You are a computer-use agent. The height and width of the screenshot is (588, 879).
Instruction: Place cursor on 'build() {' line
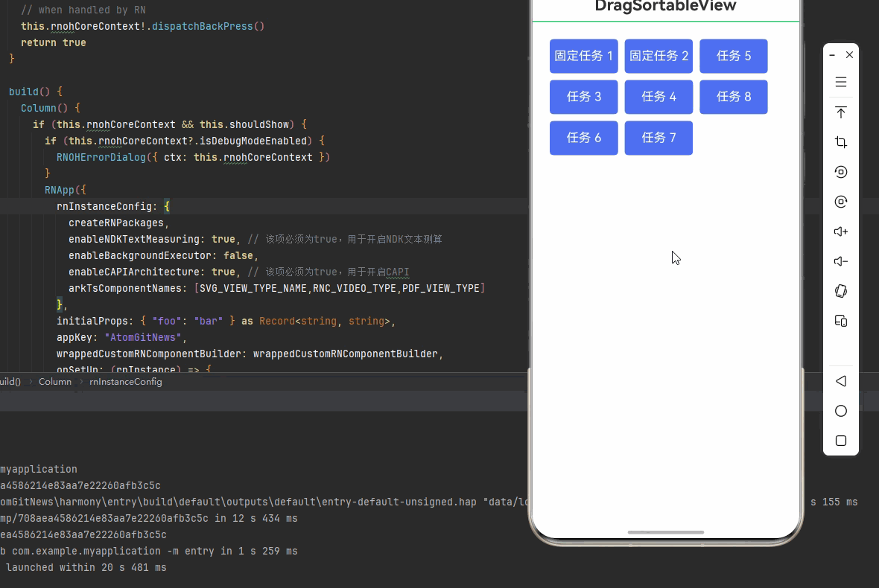(35, 92)
